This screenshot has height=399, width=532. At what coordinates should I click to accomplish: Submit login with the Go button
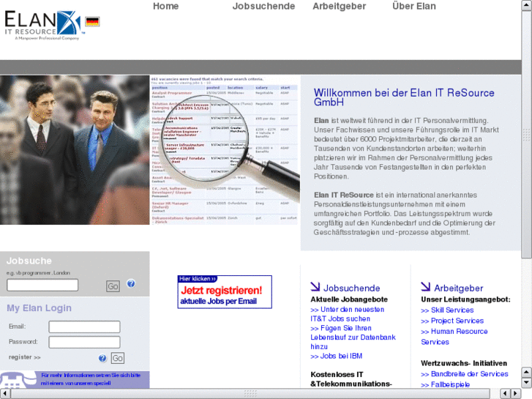tap(118, 358)
